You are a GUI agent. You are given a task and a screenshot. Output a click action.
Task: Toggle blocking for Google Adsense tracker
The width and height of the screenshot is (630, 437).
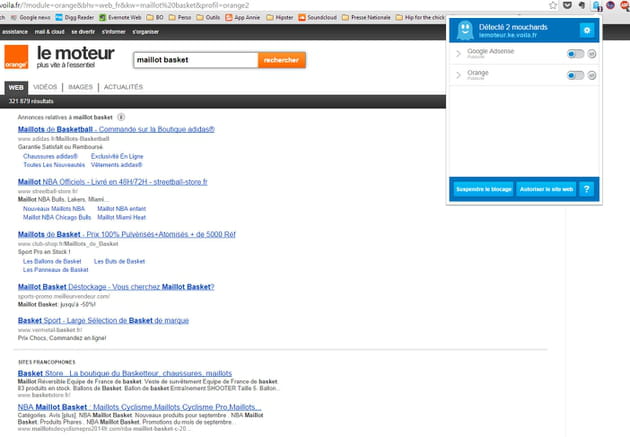(x=575, y=54)
